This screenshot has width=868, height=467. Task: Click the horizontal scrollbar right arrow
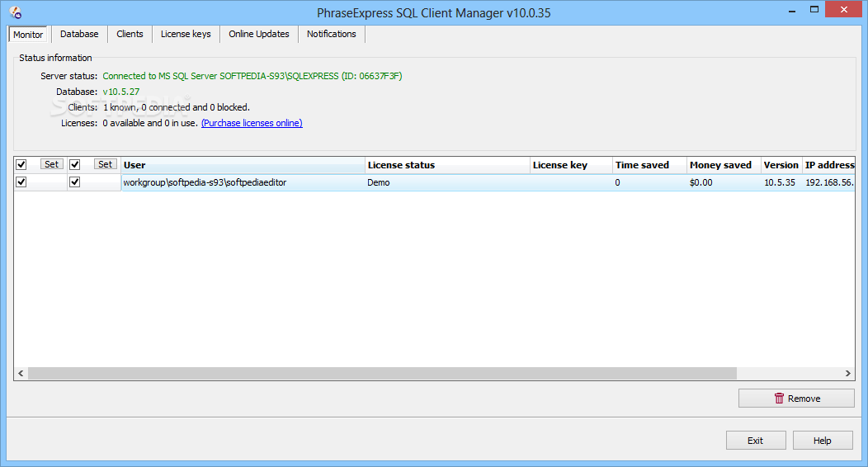(848, 374)
